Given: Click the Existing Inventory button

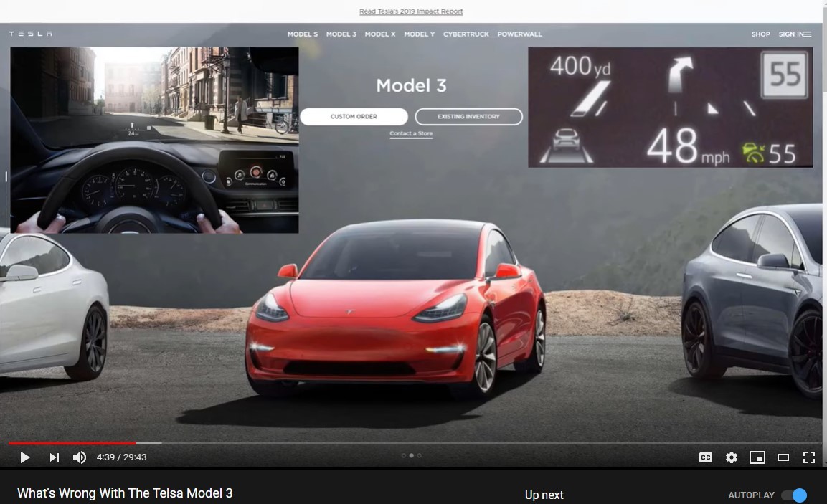Looking at the screenshot, I should pyautogui.click(x=468, y=117).
